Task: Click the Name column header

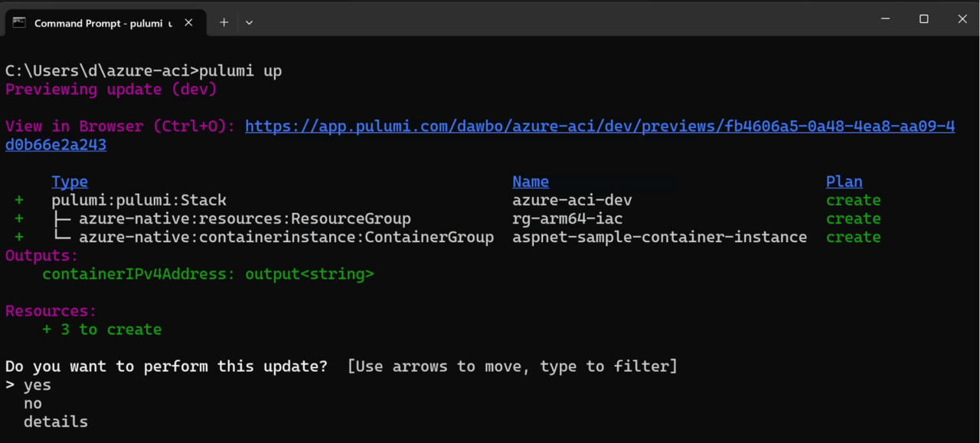Action: point(530,182)
